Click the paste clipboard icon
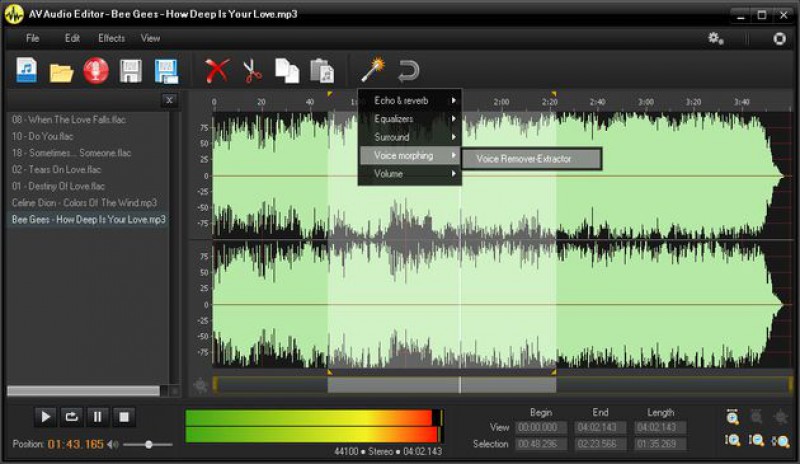The image size is (800, 464). tap(322, 71)
